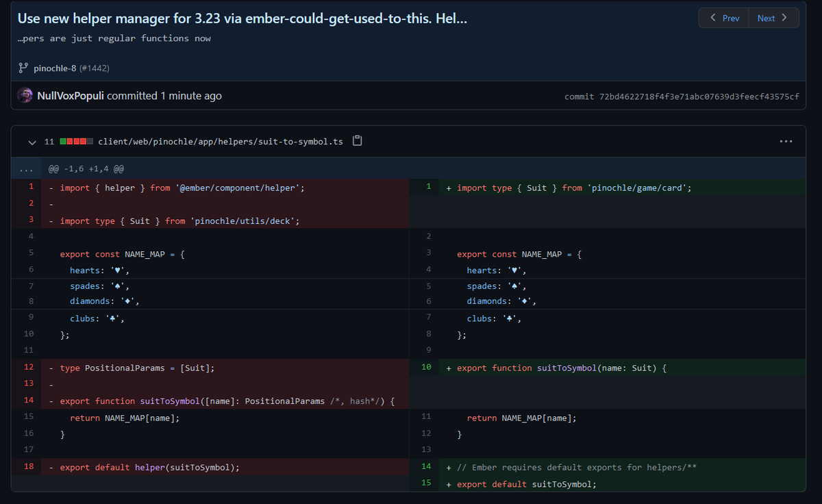Open the NullVoxPopuli author profile link
822x504 pixels.
coord(71,96)
